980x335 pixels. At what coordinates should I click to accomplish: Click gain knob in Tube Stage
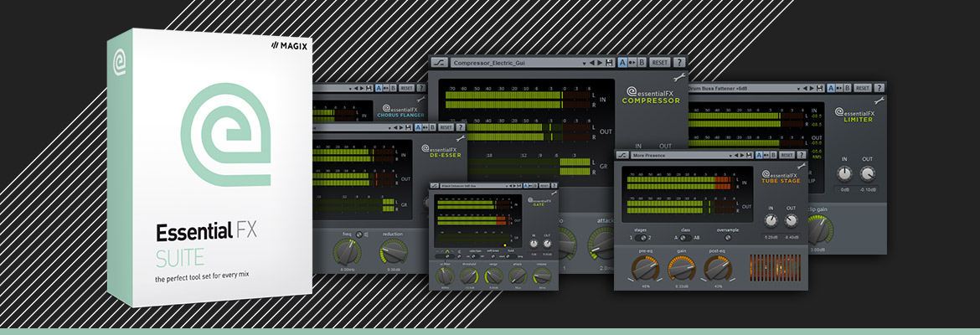point(682,268)
